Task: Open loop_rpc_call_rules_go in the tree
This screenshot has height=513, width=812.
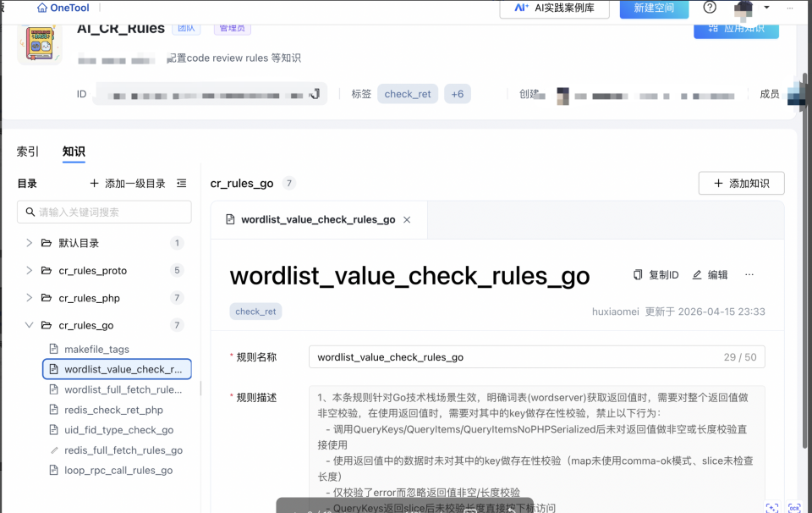Action: click(117, 471)
